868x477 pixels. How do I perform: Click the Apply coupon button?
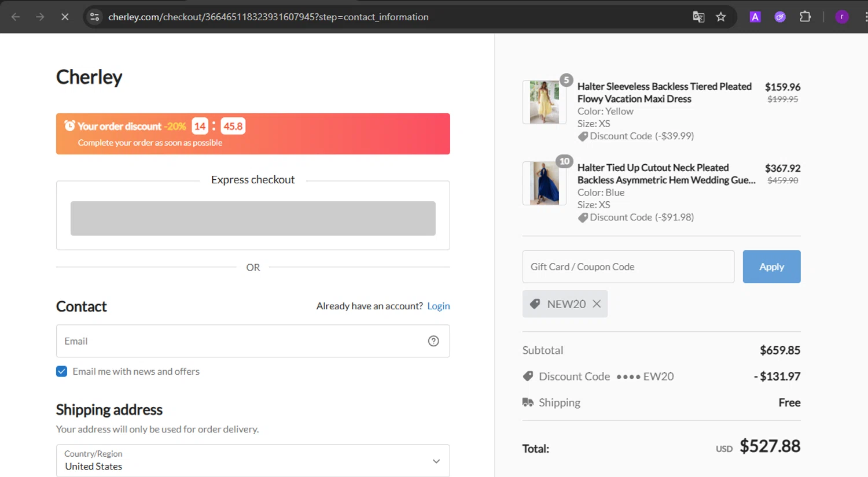[x=771, y=267]
